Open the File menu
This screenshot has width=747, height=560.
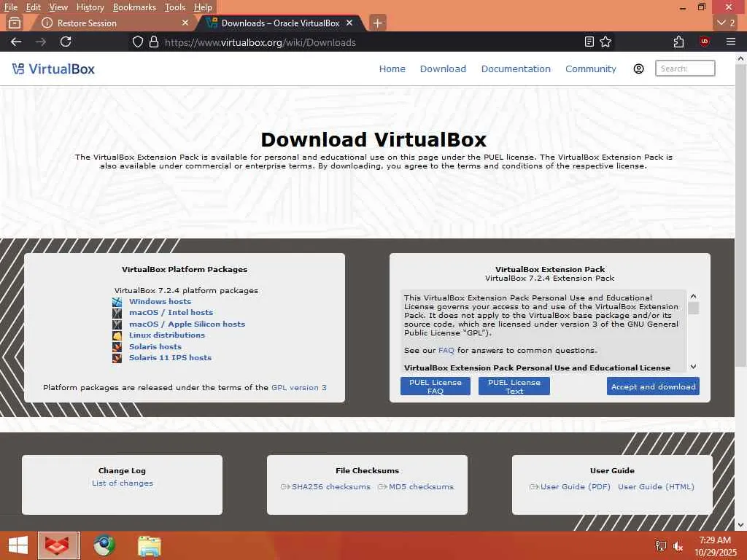pyautogui.click(x=10, y=7)
